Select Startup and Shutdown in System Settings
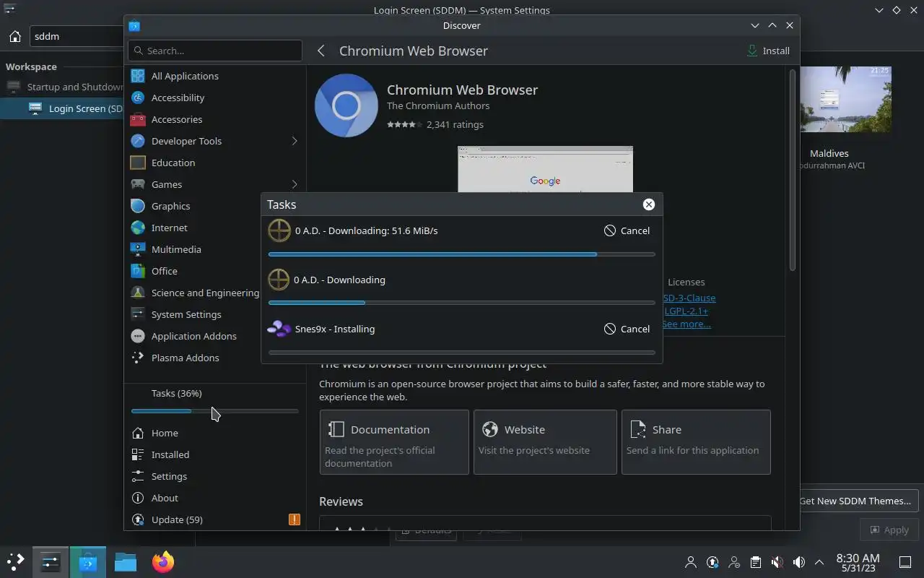The height and width of the screenshot is (578, 924). (62, 87)
